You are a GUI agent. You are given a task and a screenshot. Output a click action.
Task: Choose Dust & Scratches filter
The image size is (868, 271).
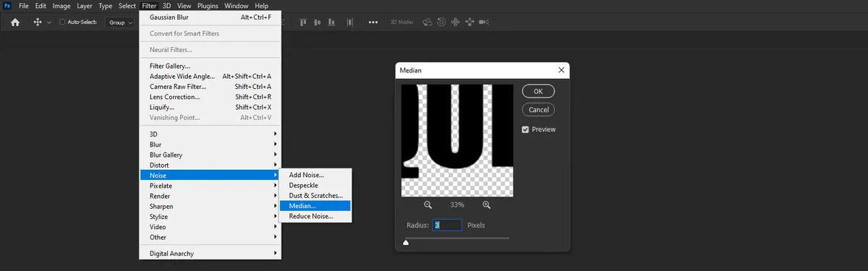tap(315, 196)
